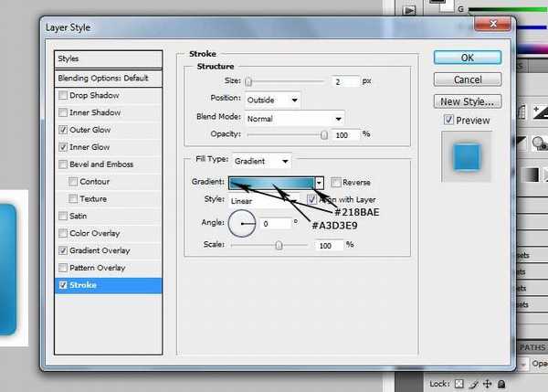Screen dimensions: 548x392
Task: Click Lock image pixels brush icon
Action: pos(474,384)
